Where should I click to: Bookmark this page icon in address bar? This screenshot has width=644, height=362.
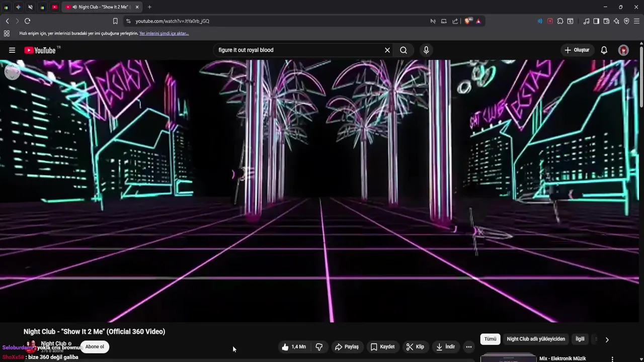click(x=115, y=21)
